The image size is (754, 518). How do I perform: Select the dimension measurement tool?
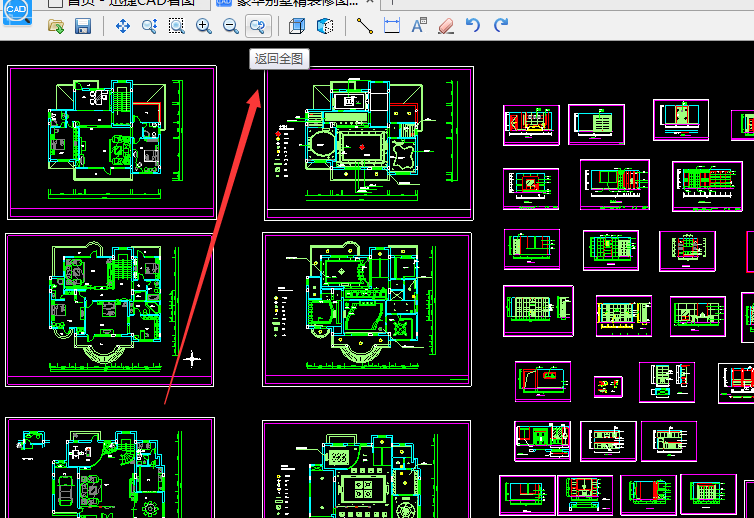(392, 26)
